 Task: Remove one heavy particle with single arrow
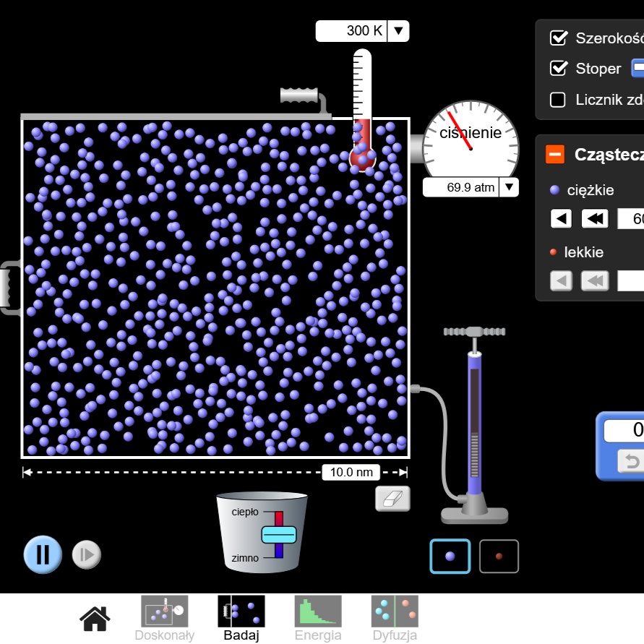(x=562, y=218)
